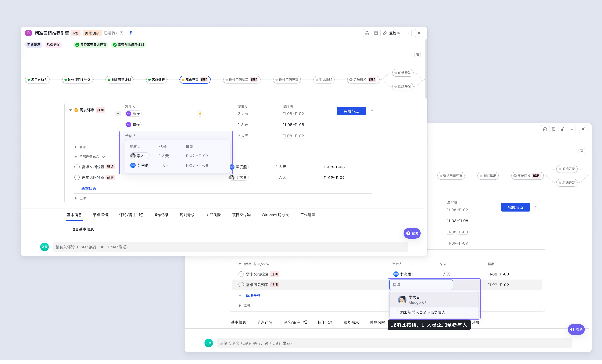Click comment input field in back window
The image size is (602, 364).
coord(395,343)
